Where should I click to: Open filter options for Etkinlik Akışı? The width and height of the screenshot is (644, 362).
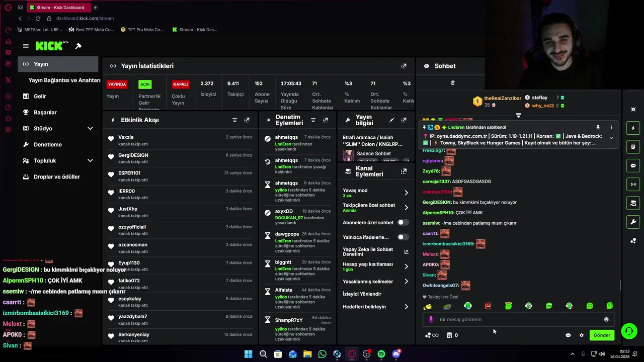click(x=234, y=120)
